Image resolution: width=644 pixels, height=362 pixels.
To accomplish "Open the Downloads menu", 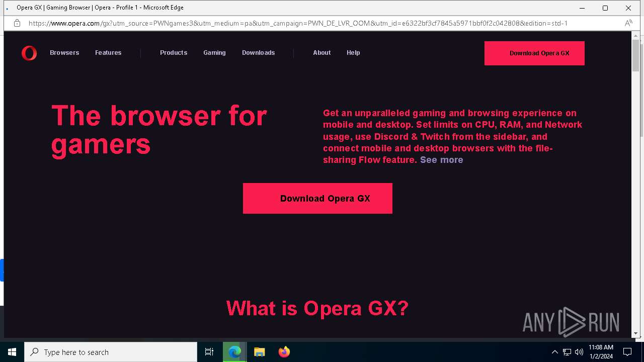I will [258, 53].
